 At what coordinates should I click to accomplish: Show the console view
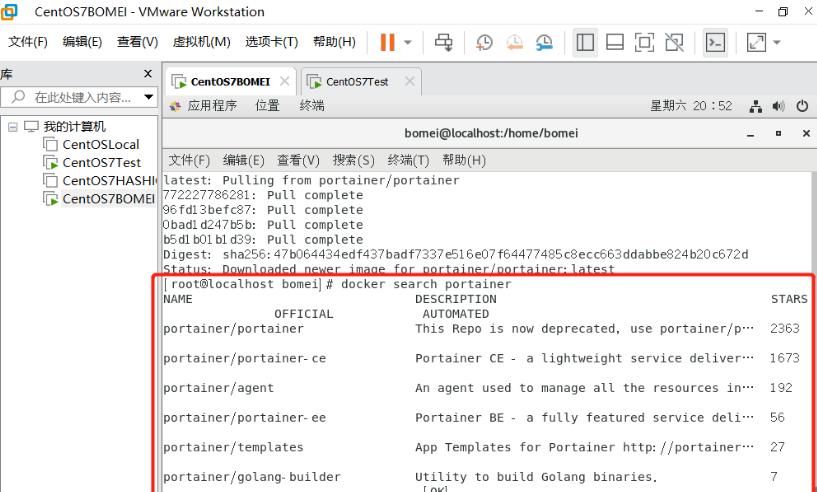click(715, 42)
